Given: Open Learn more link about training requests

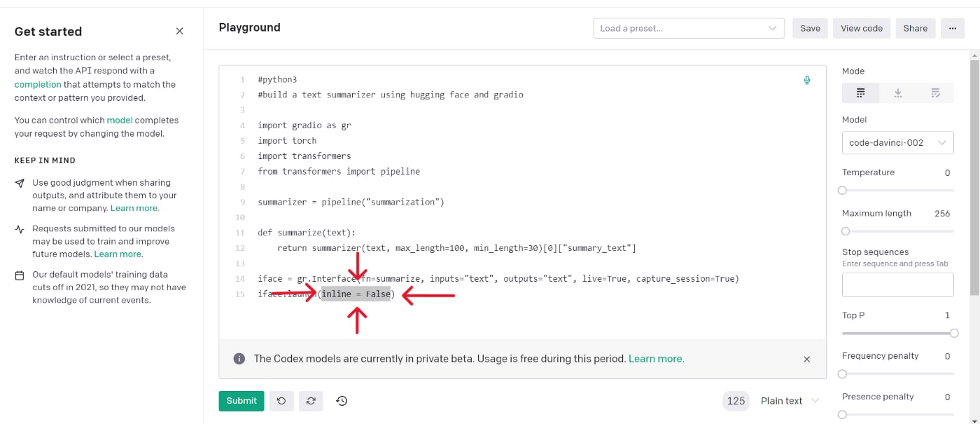Looking at the screenshot, I should click(118, 254).
